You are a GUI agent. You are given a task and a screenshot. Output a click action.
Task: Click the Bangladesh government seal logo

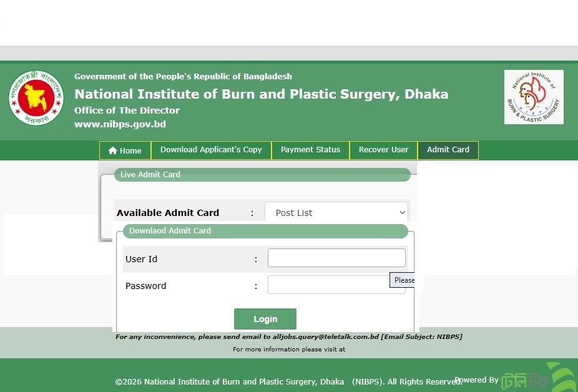(x=36, y=98)
